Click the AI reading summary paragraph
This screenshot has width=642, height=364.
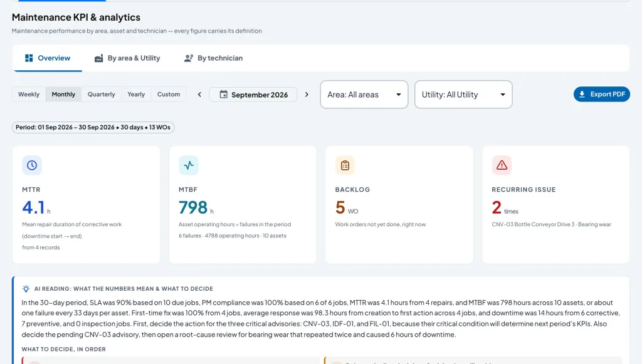[x=320, y=319]
